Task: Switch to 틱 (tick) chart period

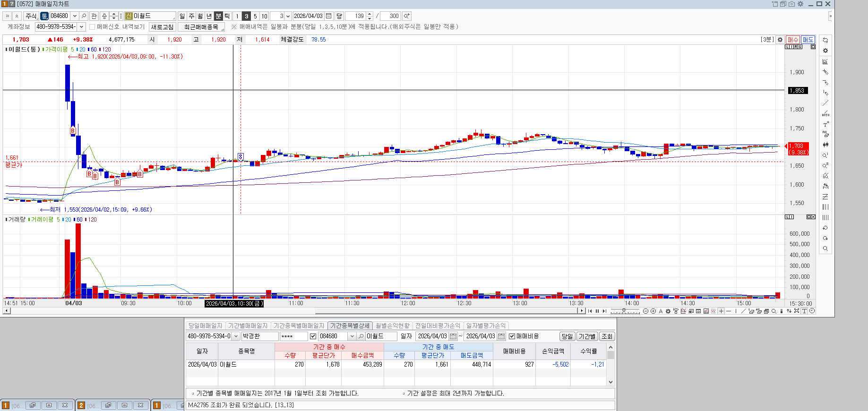Action: pos(227,16)
